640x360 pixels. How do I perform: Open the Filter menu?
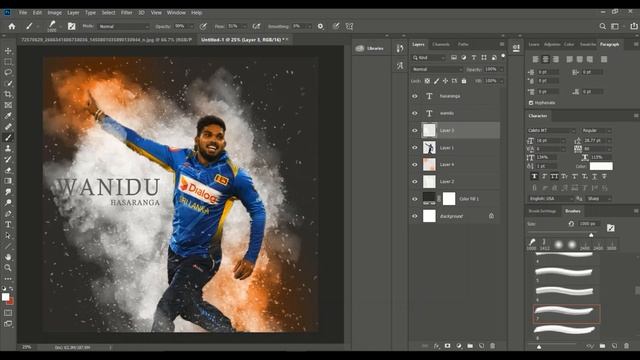tap(127, 13)
